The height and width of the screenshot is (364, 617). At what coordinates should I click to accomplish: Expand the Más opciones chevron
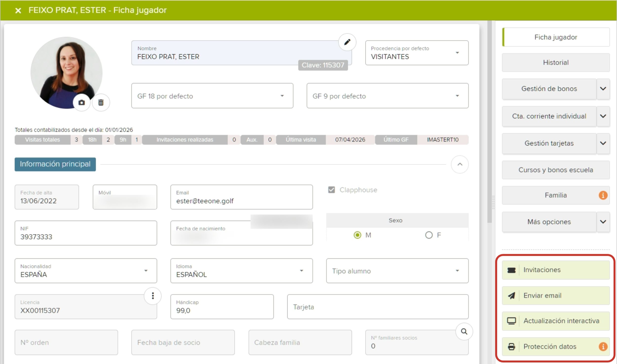[603, 222]
